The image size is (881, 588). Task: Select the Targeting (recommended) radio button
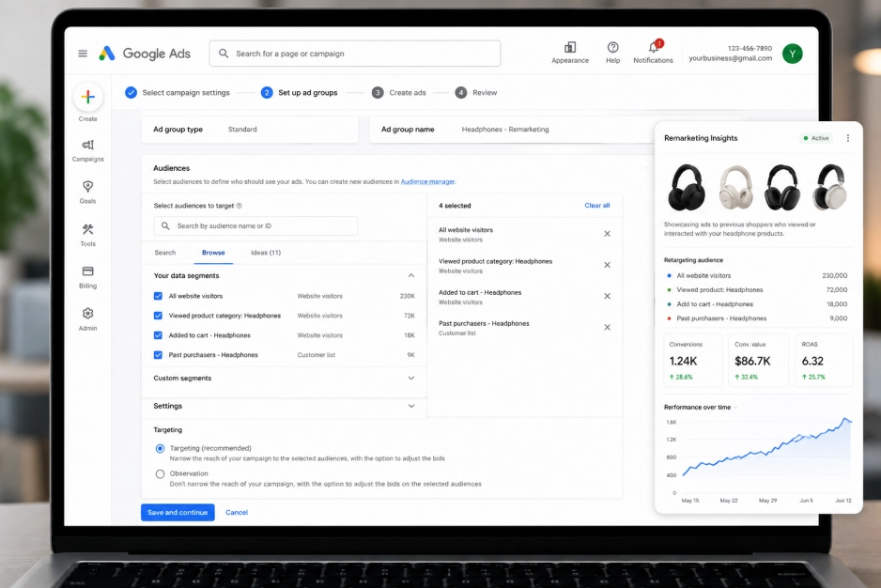[x=160, y=449]
